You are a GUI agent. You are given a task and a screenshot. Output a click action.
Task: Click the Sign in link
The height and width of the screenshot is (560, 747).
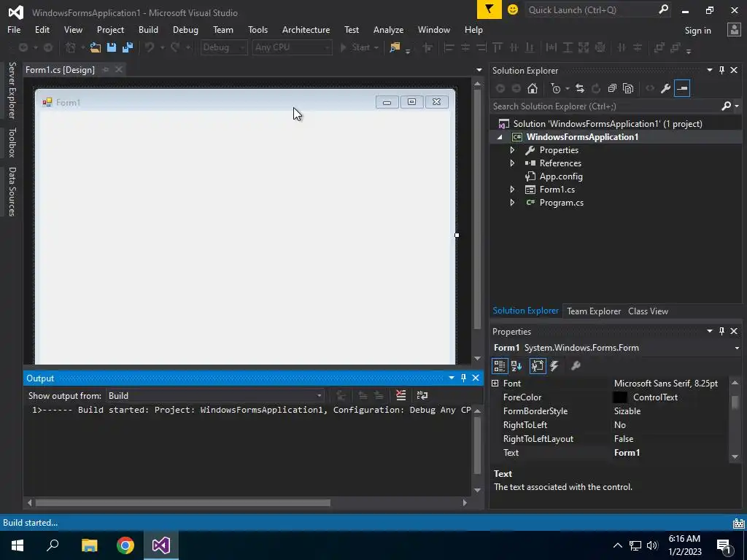(697, 31)
